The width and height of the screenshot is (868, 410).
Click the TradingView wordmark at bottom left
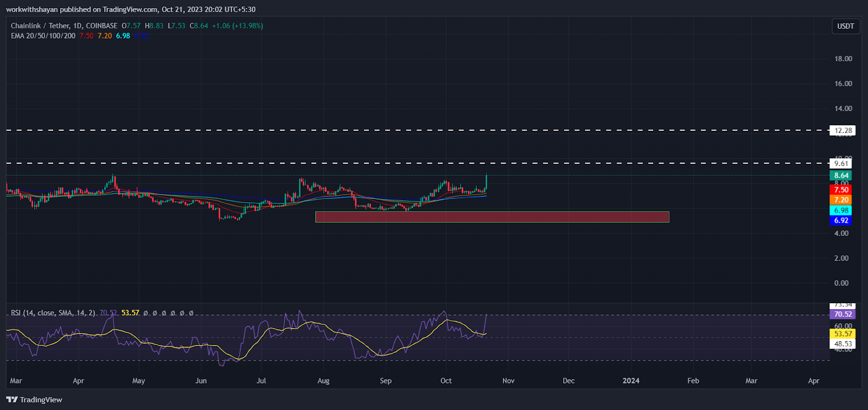pyautogui.click(x=41, y=400)
